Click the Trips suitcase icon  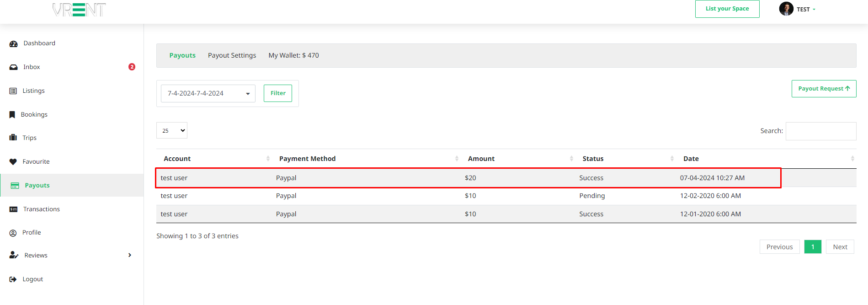(13, 138)
